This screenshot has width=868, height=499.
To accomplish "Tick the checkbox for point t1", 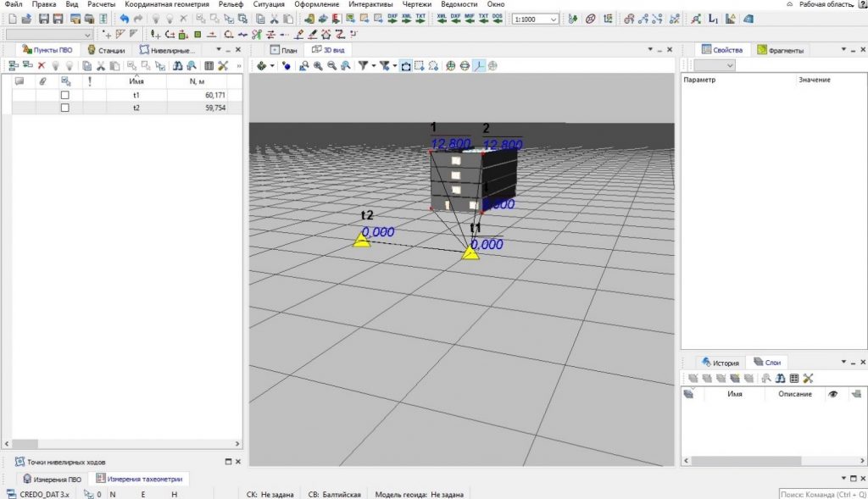I will 64,95.
